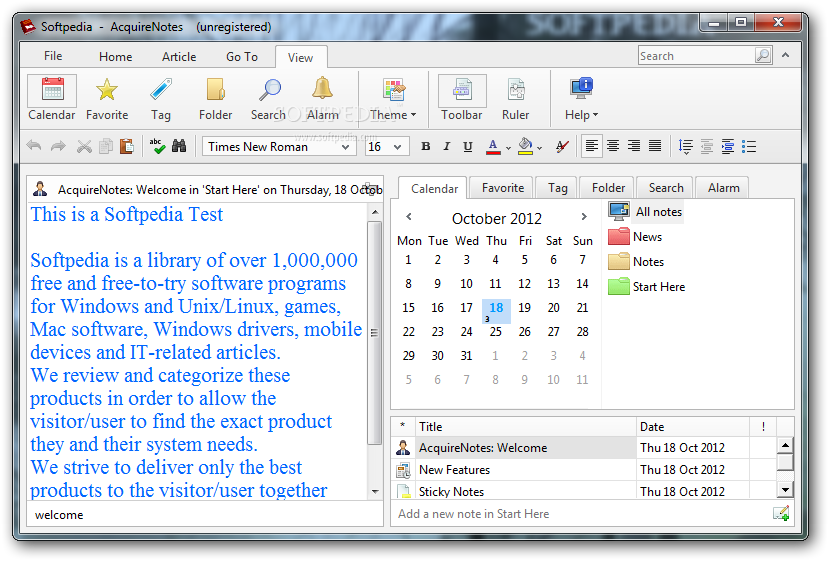Click the Paste clipboard icon

[x=126, y=146]
